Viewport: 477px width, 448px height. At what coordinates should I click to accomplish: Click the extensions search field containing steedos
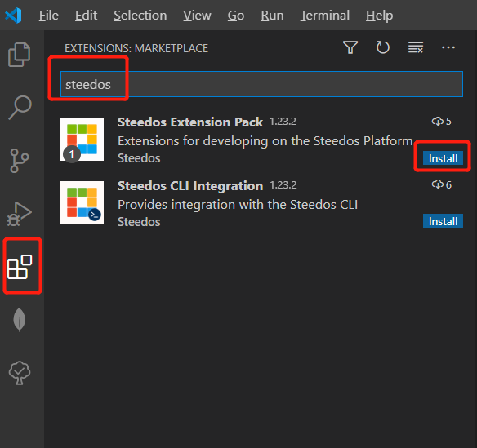point(261,84)
